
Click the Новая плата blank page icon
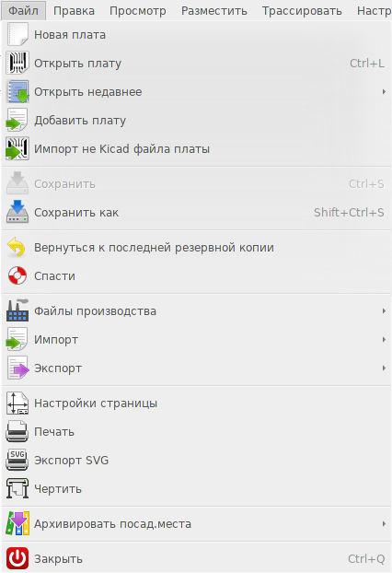17,35
